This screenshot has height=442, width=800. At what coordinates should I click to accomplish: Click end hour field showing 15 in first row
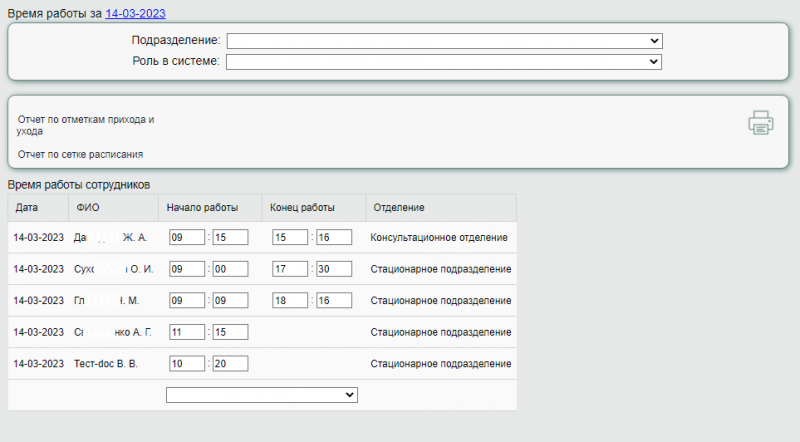[290, 238]
